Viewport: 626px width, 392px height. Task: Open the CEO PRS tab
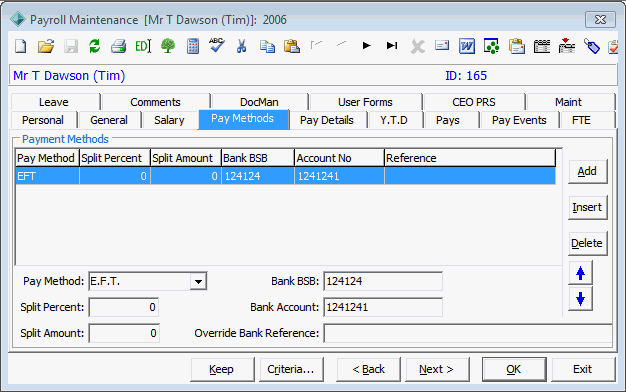click(x=474, y=102)
